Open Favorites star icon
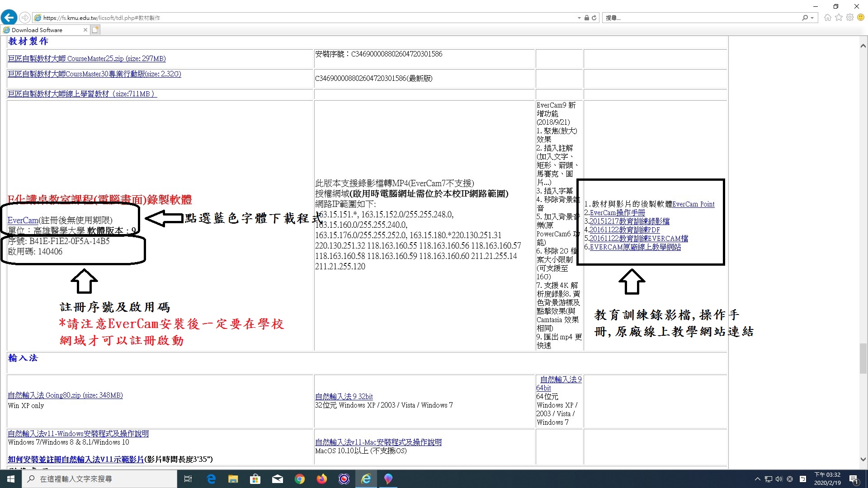The width and height of the screenshot is (868, 488). [x=839, y=18]
